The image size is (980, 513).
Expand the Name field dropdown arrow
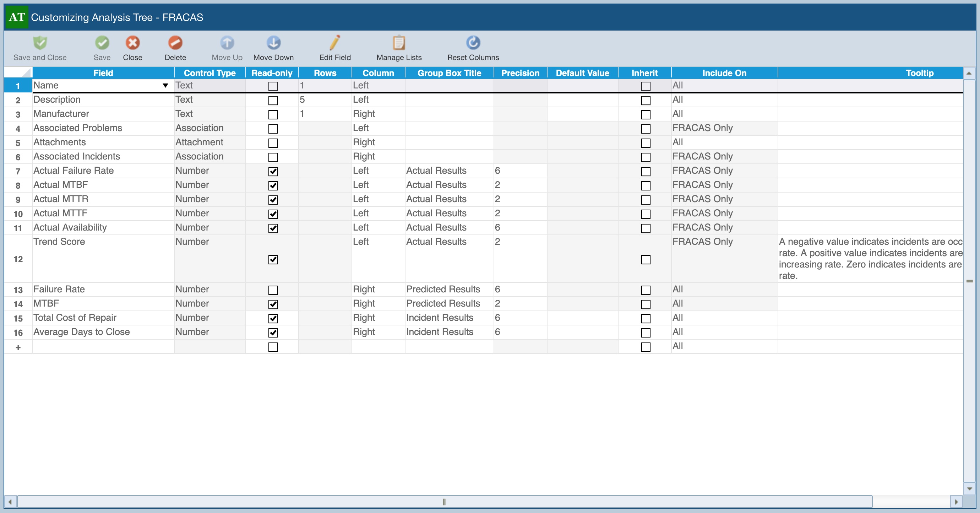pyautogui.click(x=165, y=86)
